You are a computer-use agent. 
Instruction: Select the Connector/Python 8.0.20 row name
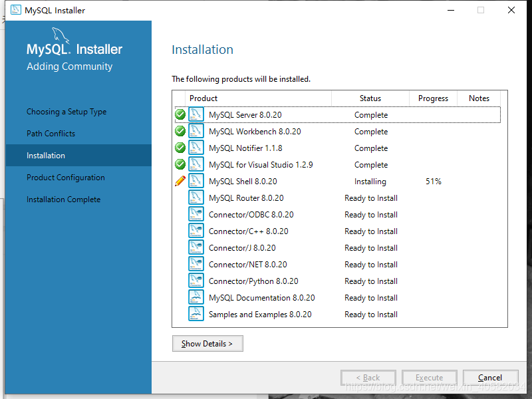[x=253, y=281]
